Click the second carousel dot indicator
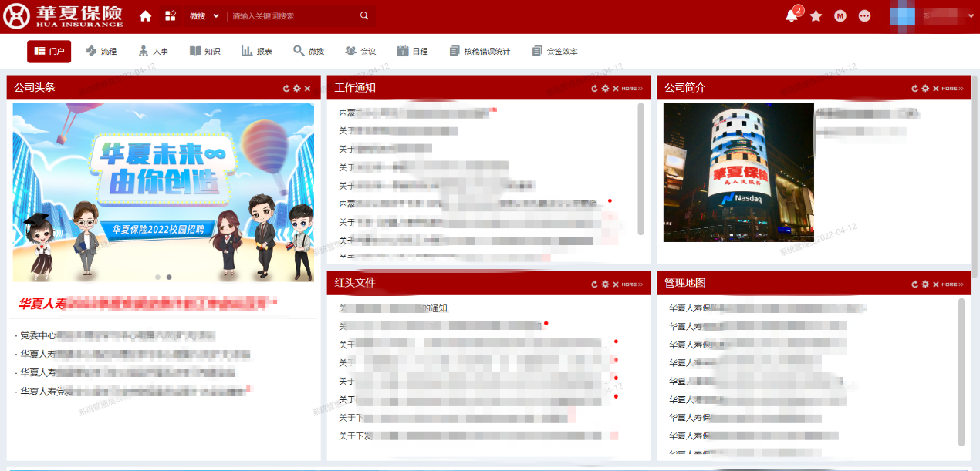This screenshot has width=980, height=471. 169,277
